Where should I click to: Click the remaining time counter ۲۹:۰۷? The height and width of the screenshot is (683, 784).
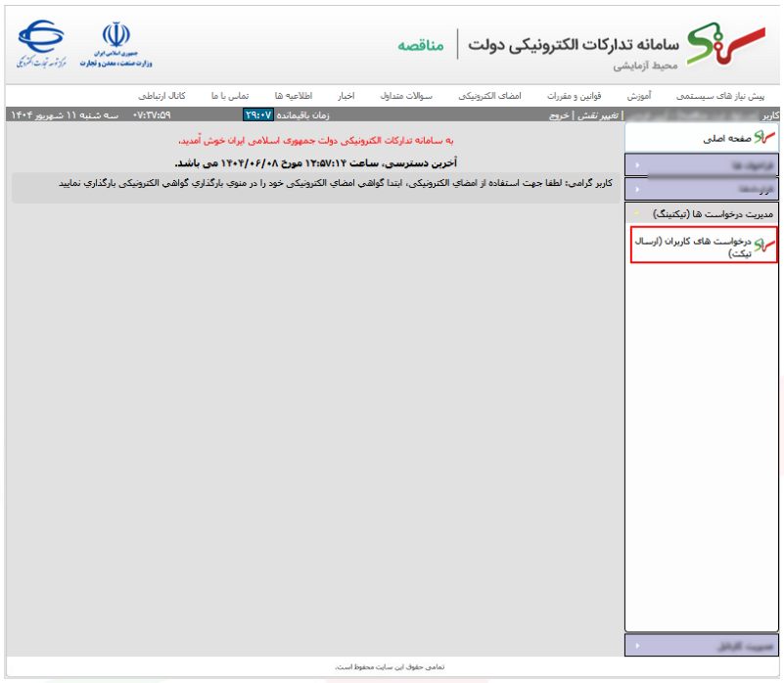(258, 115)
